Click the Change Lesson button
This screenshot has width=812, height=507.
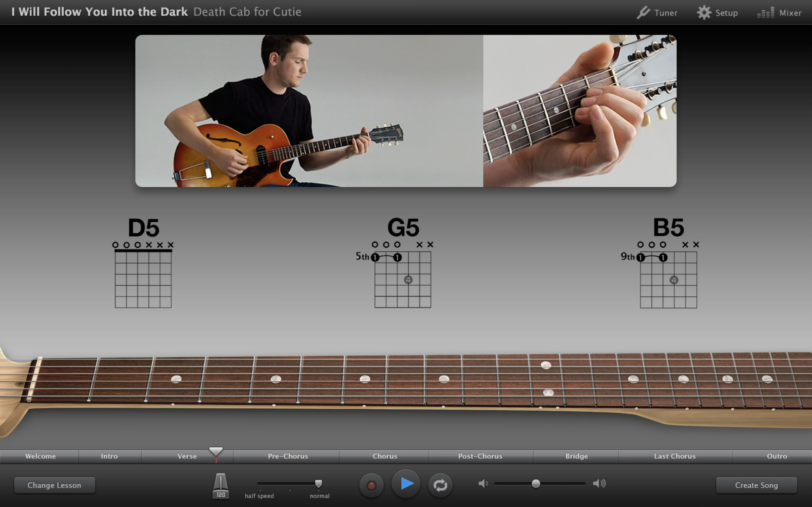tap(54, 485)
